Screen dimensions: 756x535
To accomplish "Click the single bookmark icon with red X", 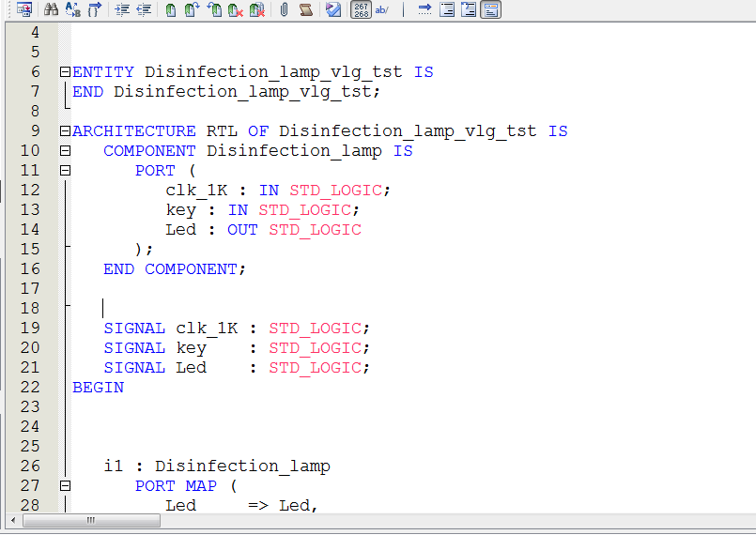I will 236,9.
